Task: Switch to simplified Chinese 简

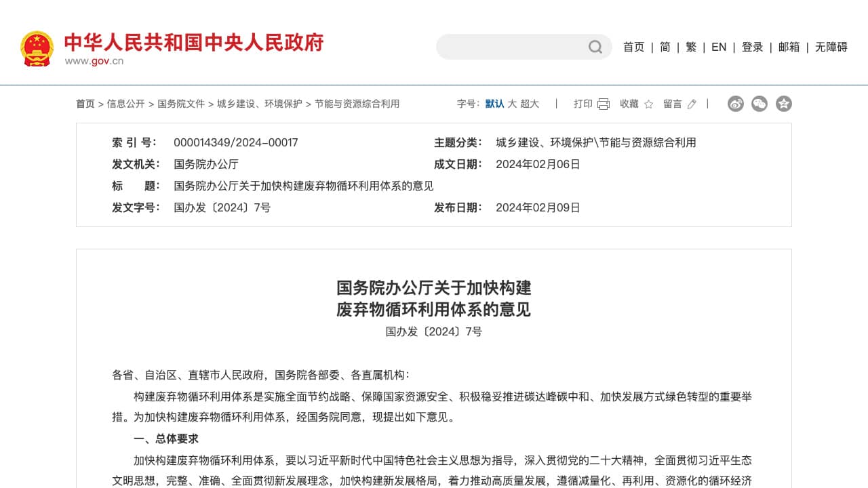Action: click(x=665, y=47)
